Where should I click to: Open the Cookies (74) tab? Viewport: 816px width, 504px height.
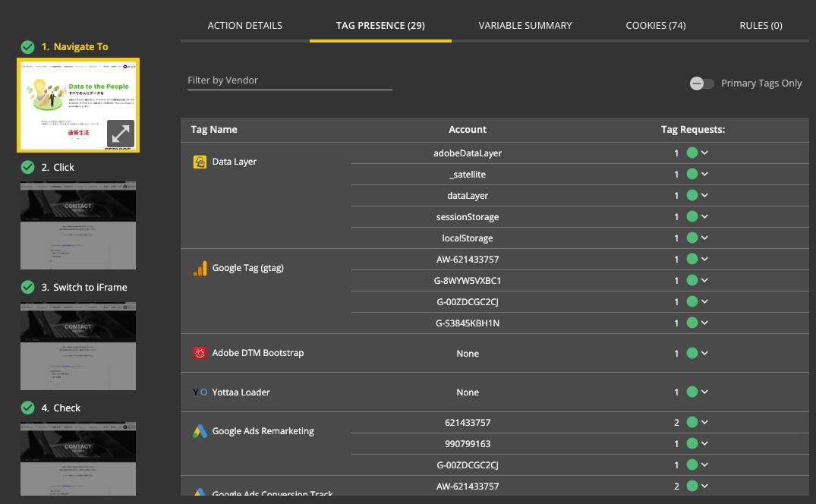coord(656,26)
